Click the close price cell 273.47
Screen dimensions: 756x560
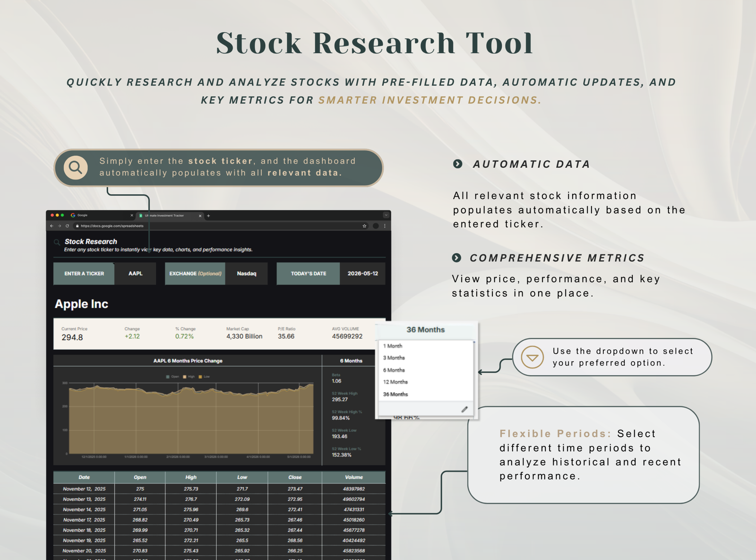point(295,489)
